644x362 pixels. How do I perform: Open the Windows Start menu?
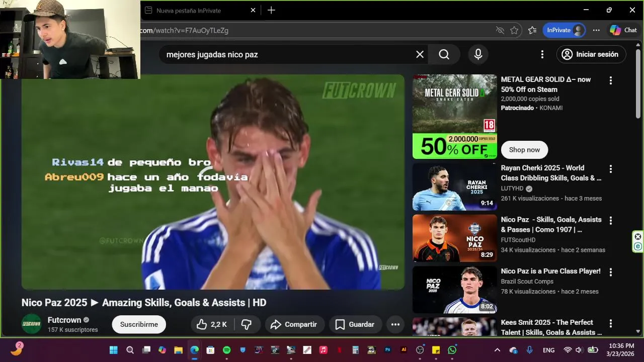(114, 350)
